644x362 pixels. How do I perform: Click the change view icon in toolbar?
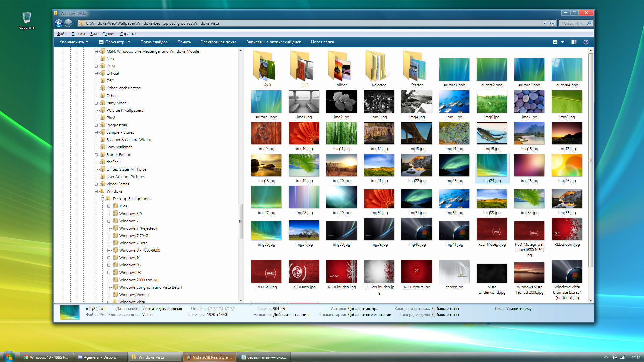pos(555,42)
